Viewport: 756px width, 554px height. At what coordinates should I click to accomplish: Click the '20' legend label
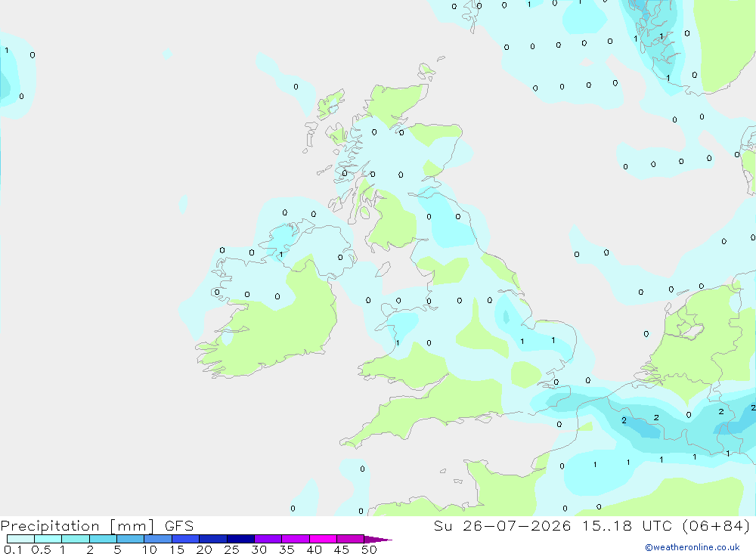204,549
